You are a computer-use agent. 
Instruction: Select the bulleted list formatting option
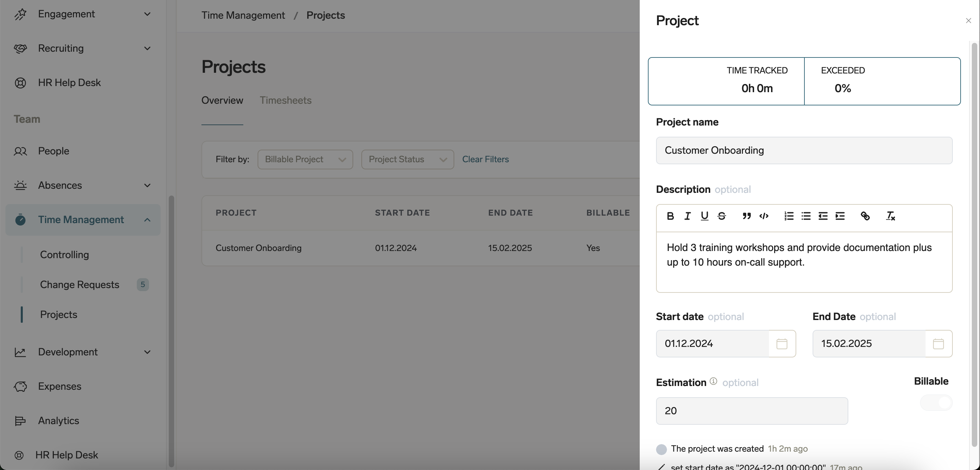coord(806,216)
